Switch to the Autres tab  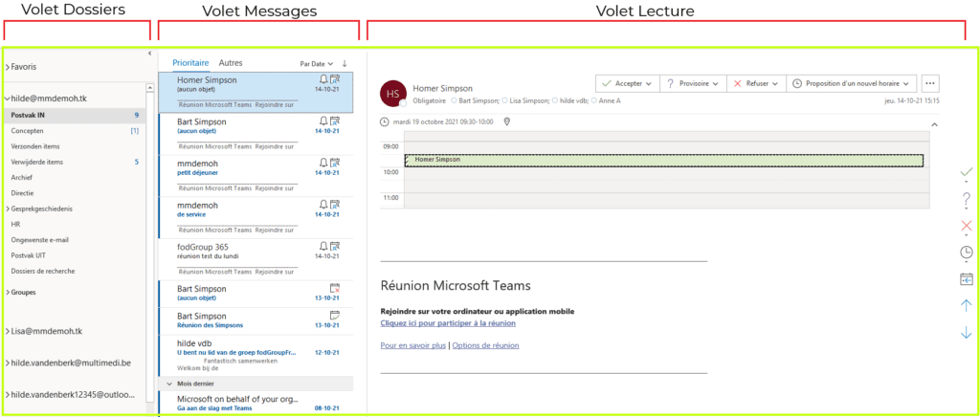click(x=231, y=62)
